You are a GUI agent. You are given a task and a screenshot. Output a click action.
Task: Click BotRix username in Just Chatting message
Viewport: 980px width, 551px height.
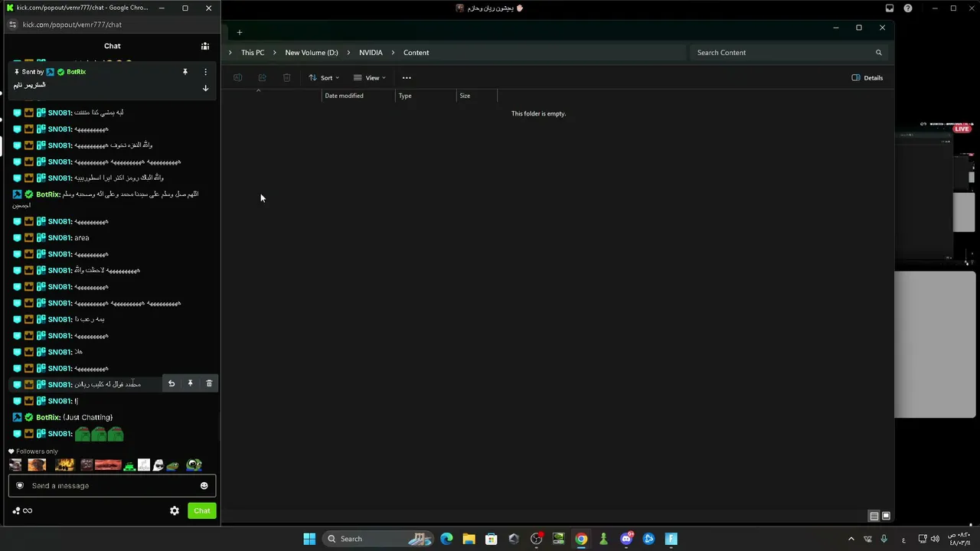click(x=47, y=417)
